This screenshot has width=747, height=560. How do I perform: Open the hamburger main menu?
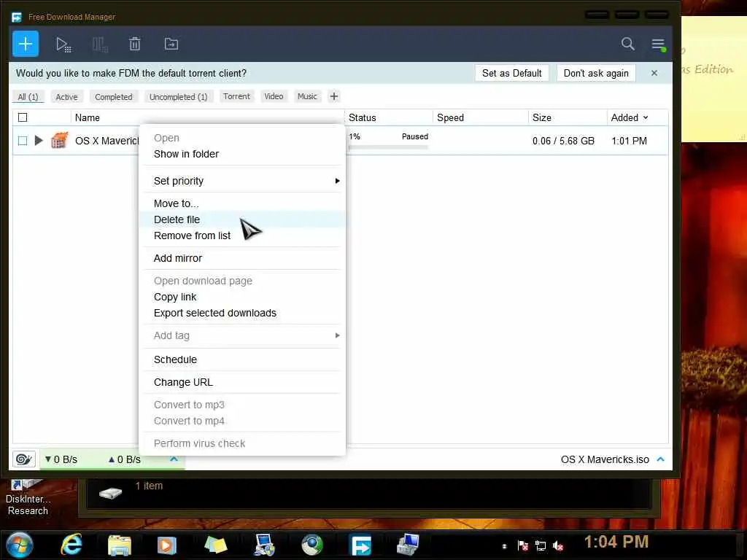tap(659, 44)
